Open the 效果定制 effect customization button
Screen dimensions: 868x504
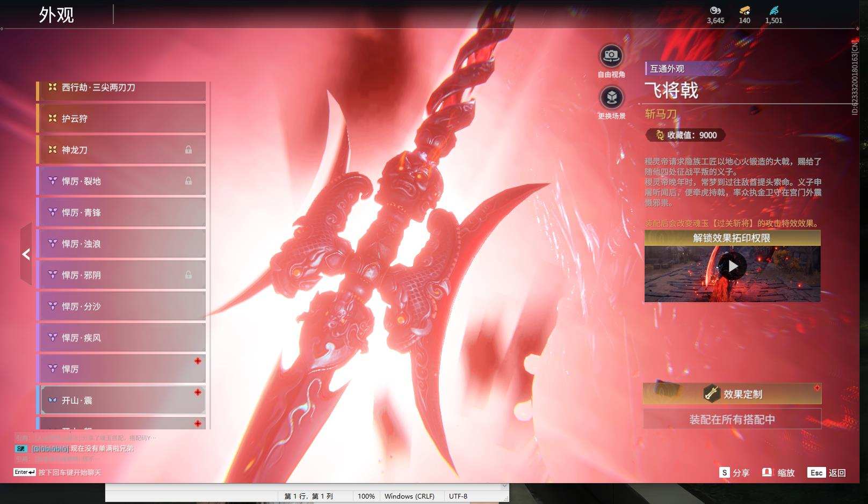tap(732, 394)
